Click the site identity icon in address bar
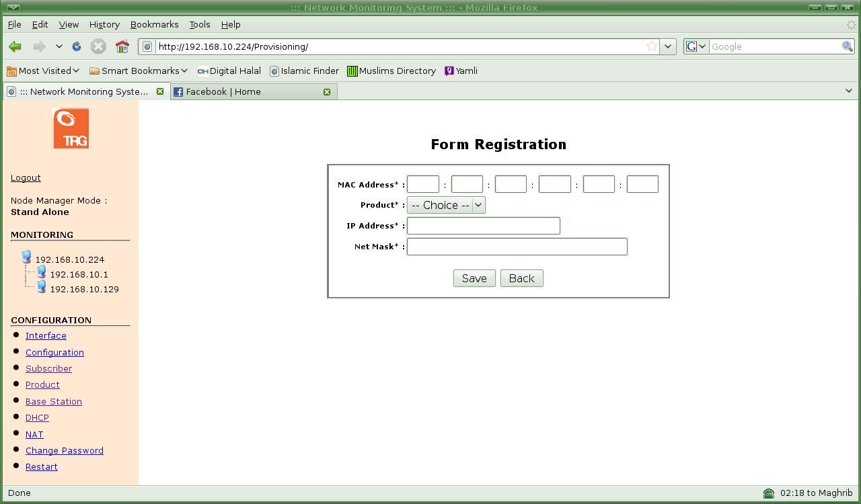The width and height of the screenshot is (861, 504). tap(147, 46)
